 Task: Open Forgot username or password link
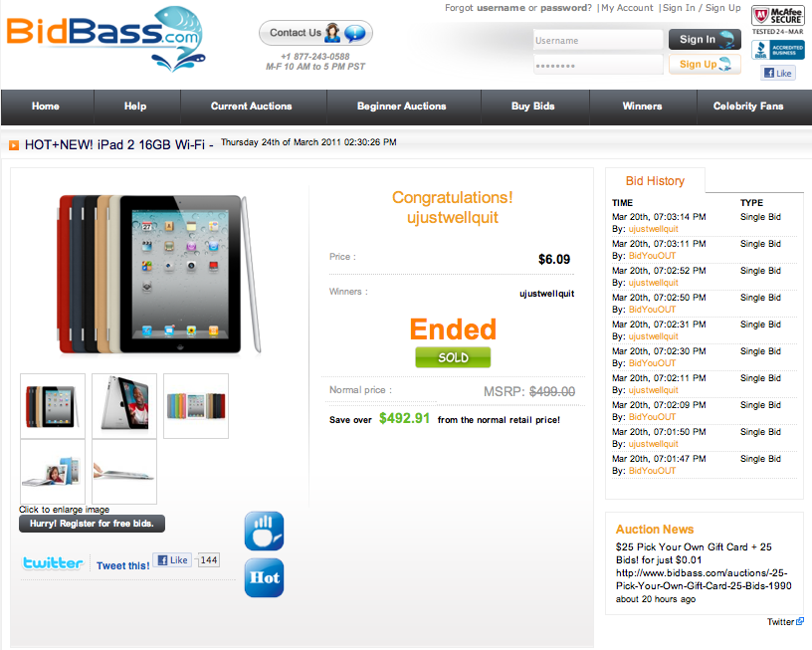[x=517, y=8]
